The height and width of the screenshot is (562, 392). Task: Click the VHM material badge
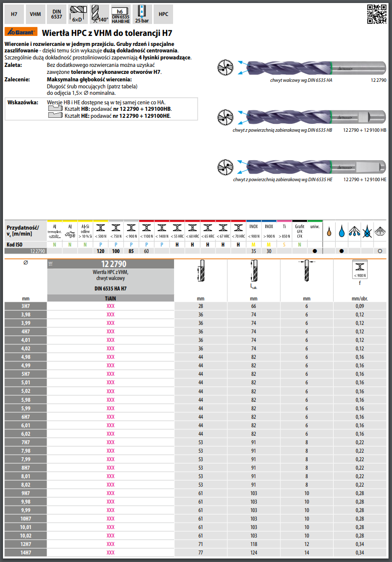pos(35,14)
